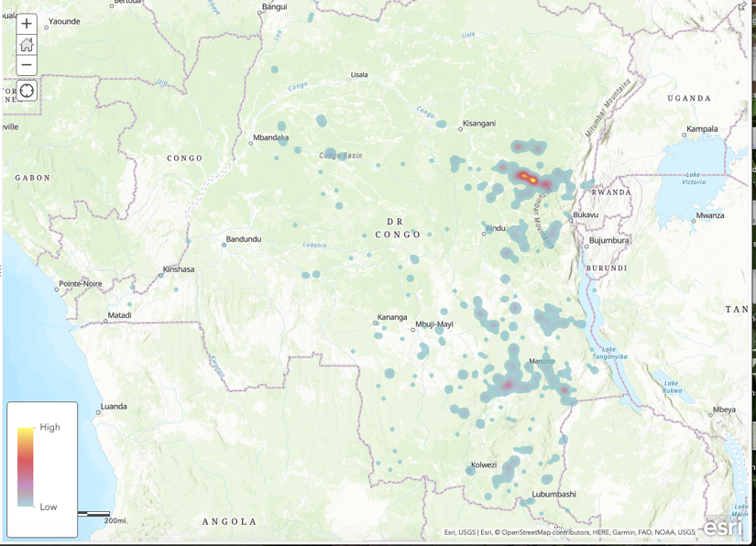Viewport: 756px width, 546px height.
Task: Select the Lubumbashi city label
Action: (x=553, y=495)
